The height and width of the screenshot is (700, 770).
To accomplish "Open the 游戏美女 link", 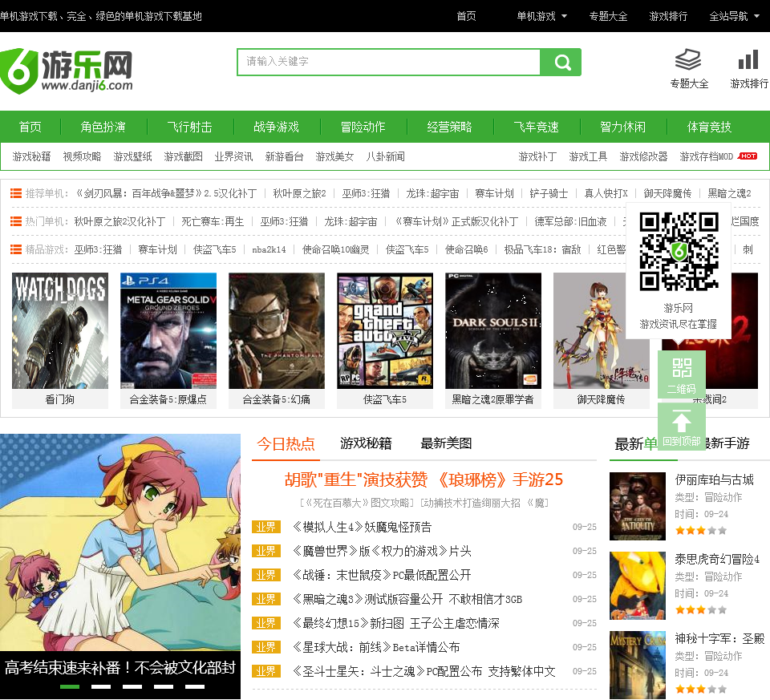I will coord(334,156).
